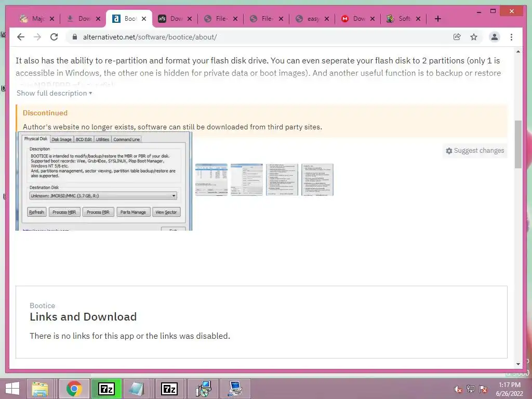The image size is (532, 399).
Task: Open File Explorer from the taskbar
Action: coord(40,389)
